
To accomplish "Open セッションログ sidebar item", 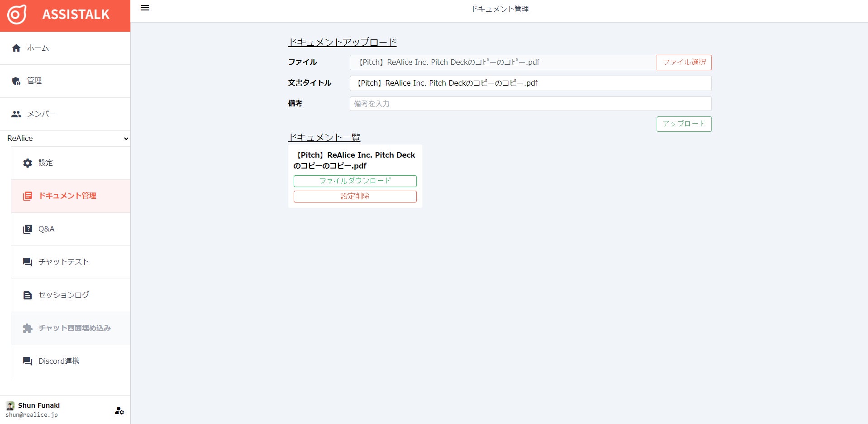I will [x=71, y=295].
